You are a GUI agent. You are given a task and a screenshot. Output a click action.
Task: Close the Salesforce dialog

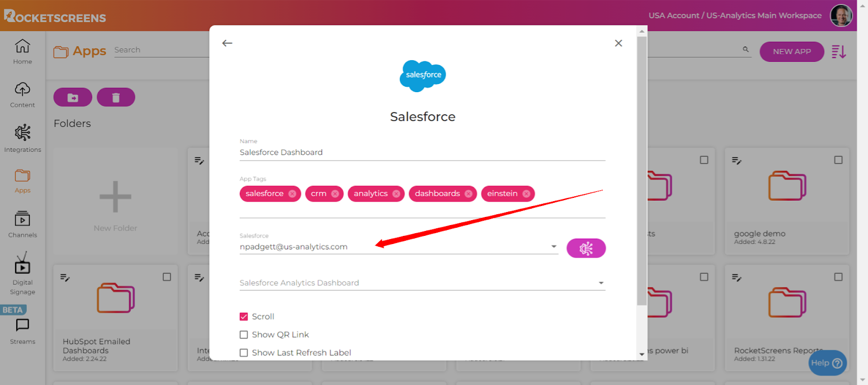(x=618, y=43)
